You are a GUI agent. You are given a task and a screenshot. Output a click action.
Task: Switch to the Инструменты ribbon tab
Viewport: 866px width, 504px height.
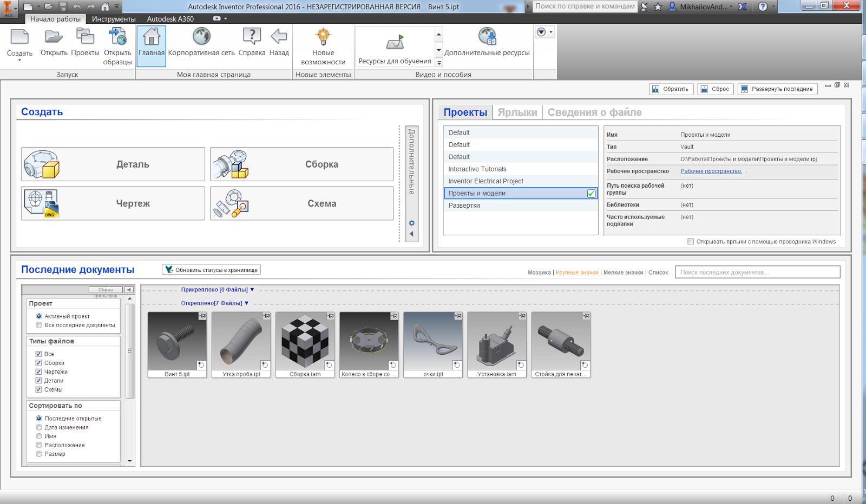114,19
